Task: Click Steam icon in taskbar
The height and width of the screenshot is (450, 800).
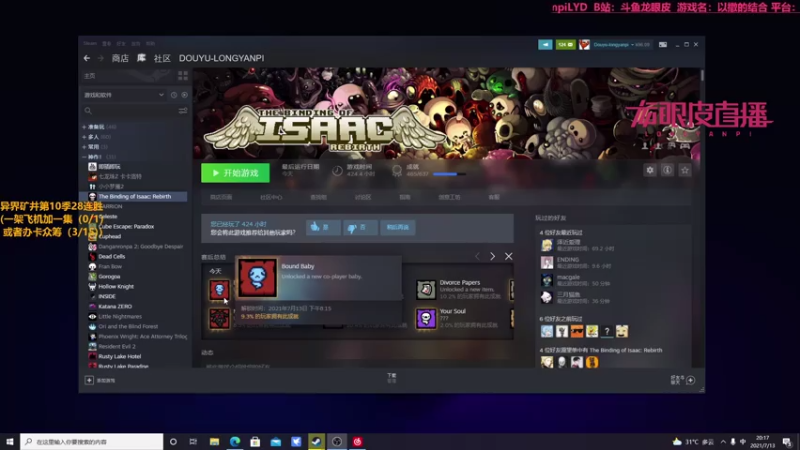Action: 316,441
